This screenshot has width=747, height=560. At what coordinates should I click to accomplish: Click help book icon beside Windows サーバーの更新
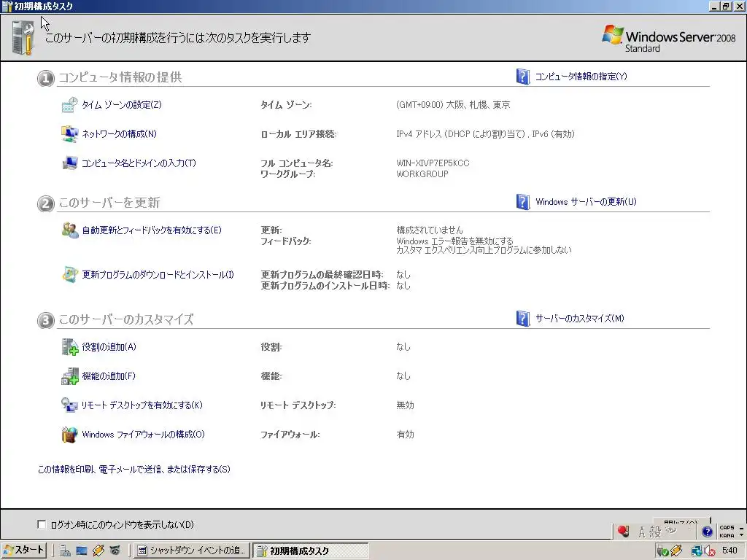pos(523,202)
